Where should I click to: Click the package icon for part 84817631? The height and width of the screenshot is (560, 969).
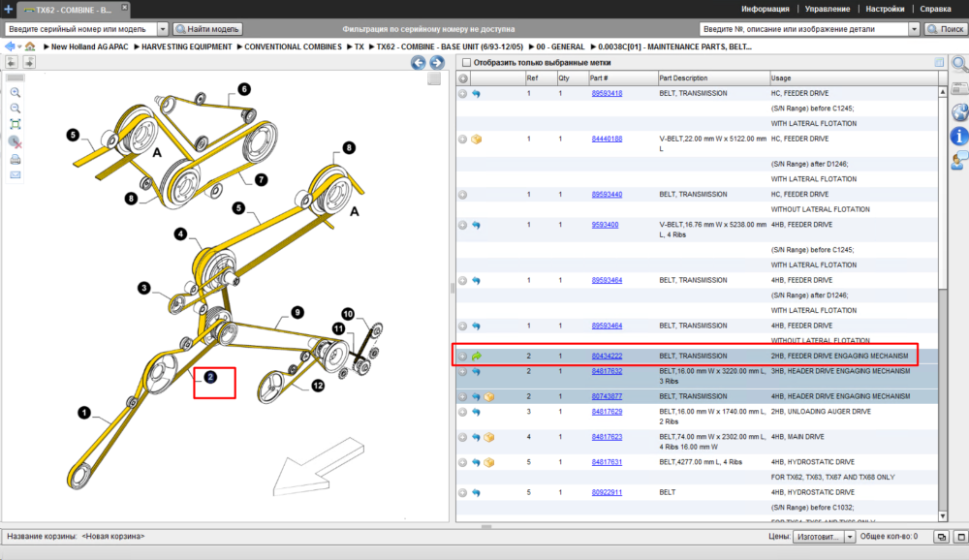click(x=489, y=462)
